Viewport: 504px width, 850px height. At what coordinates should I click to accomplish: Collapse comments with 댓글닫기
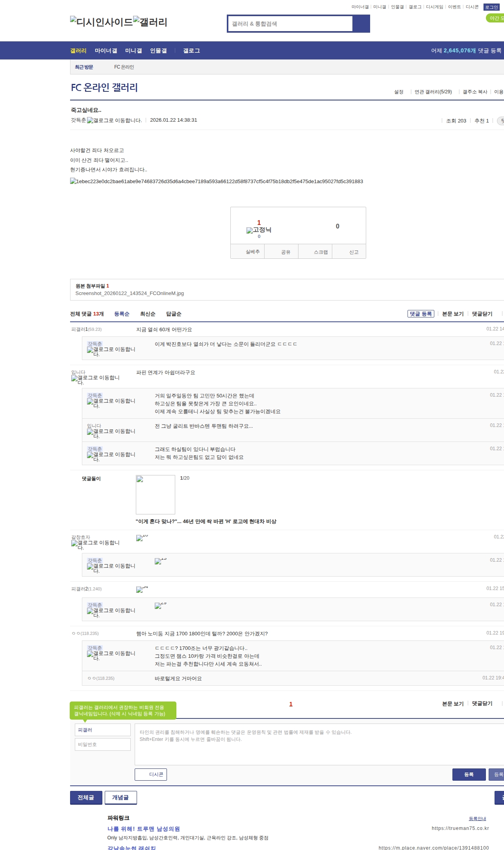tap(482, 314)
